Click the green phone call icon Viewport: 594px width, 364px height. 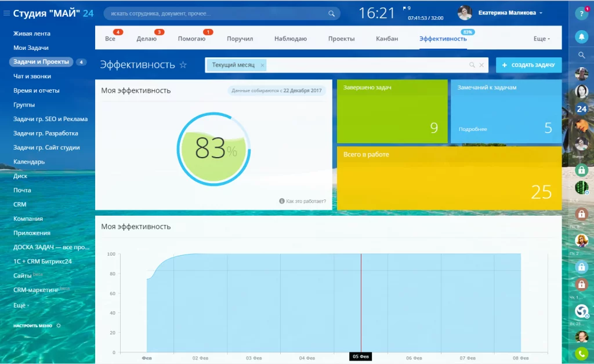pyautogui.click(x=581, y=354)
